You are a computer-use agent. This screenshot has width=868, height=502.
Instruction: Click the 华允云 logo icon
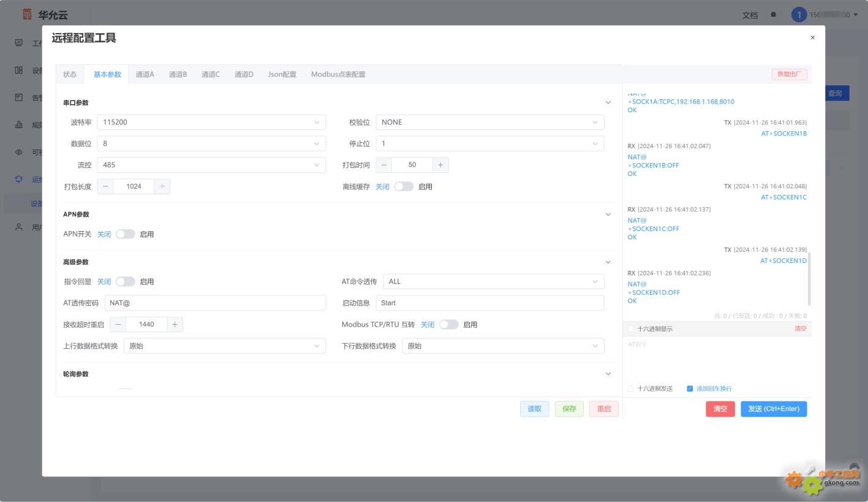point(27,14)
